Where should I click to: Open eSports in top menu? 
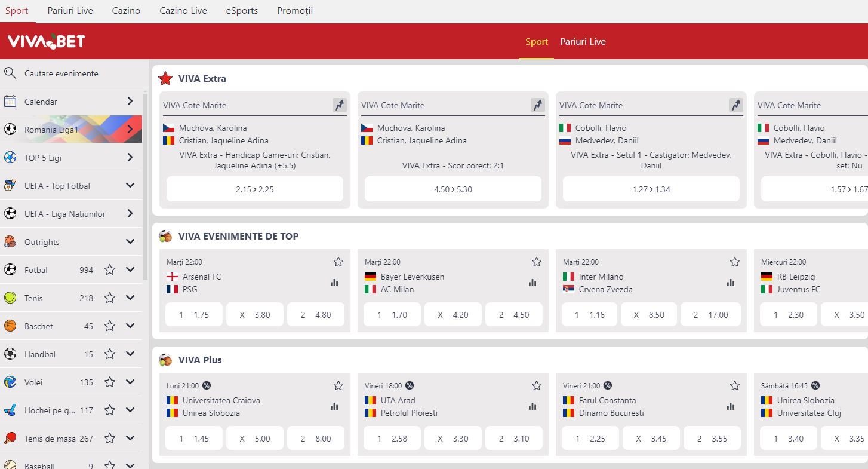[x=242, y=11]
